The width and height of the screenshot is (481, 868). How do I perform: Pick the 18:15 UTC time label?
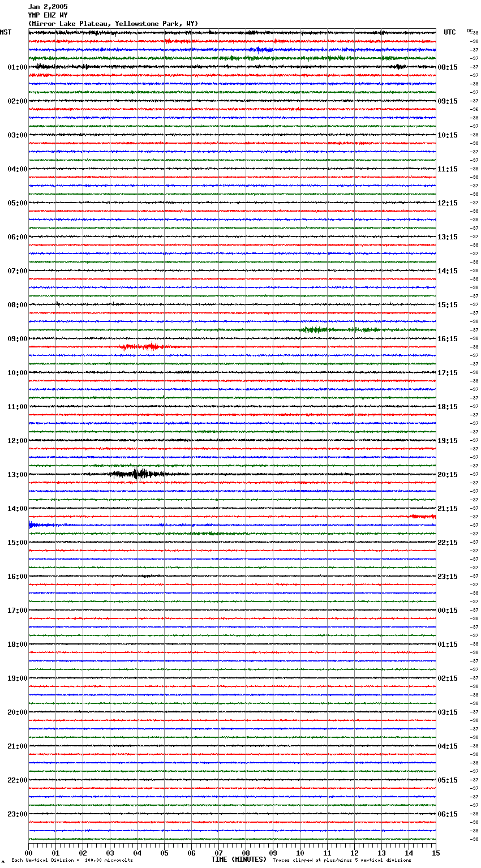(448, 407)
